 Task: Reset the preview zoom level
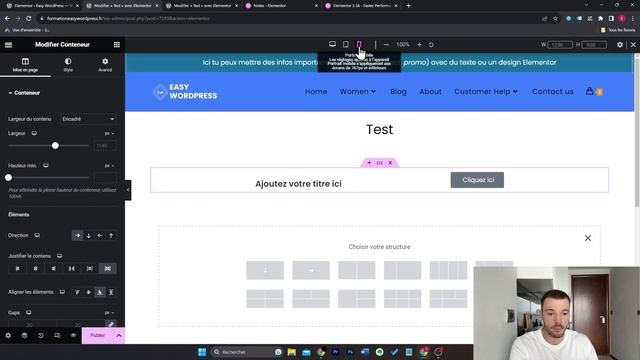(431, 44)
